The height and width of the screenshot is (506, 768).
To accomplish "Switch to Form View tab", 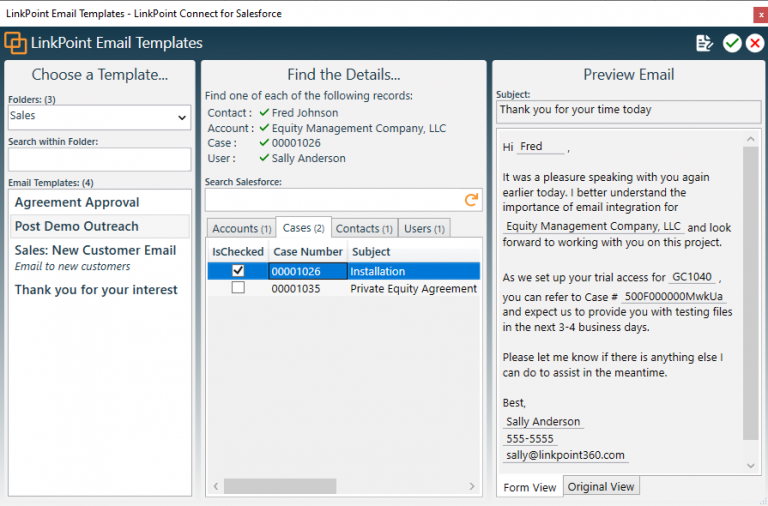I will 529,487.
